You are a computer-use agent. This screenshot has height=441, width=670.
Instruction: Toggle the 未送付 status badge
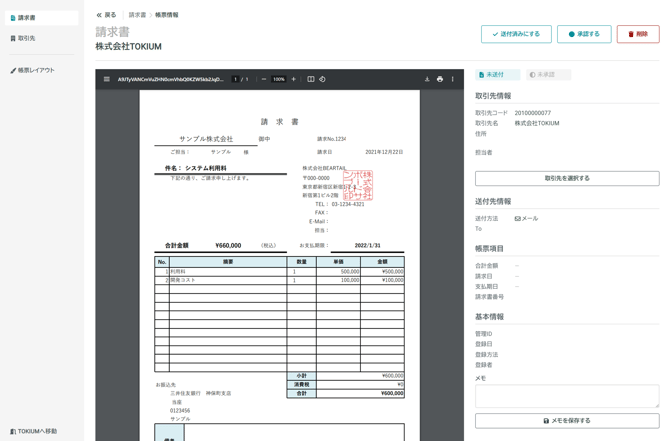coord(497,75)
